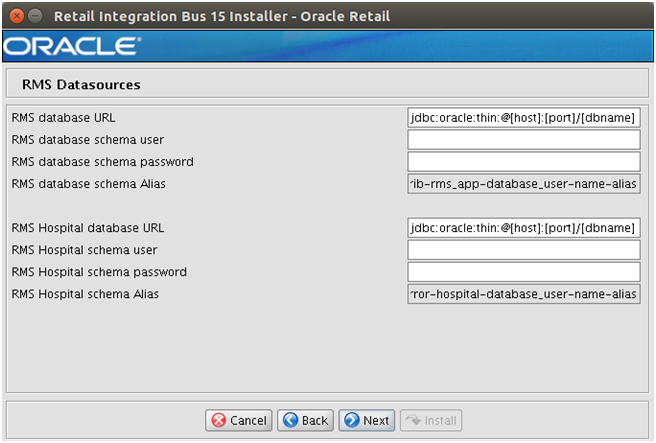Image resolution: width=656 pixels, height=443 pixels.
Task: Click the greyed-out Install button
Action: click(431, 420)
